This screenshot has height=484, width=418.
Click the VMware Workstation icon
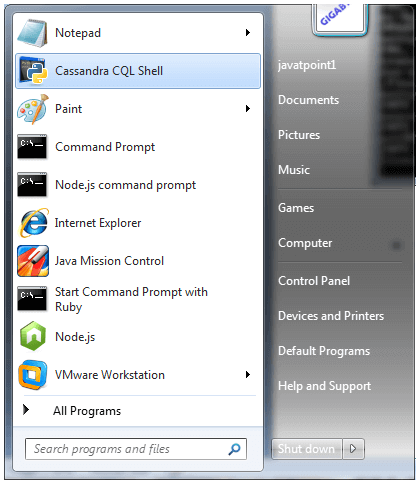(x=32, y=375)
